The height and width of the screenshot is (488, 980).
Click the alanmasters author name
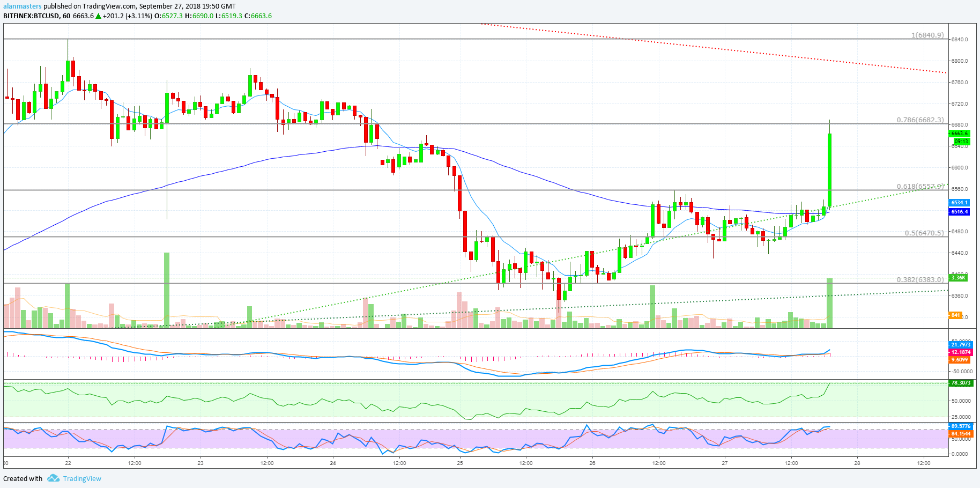(x=23, y=6)
